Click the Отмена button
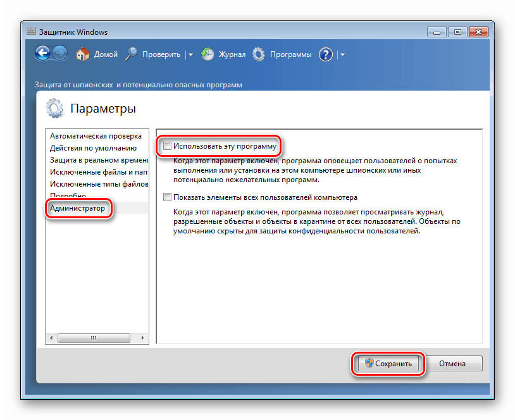The height and width of the screenshot is (420, 515). click(x=452, y=364)
